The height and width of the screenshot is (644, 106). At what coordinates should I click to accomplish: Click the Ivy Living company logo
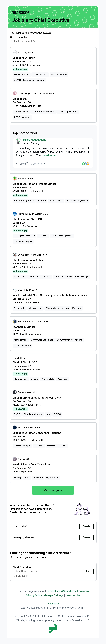[x=15, y=52]
